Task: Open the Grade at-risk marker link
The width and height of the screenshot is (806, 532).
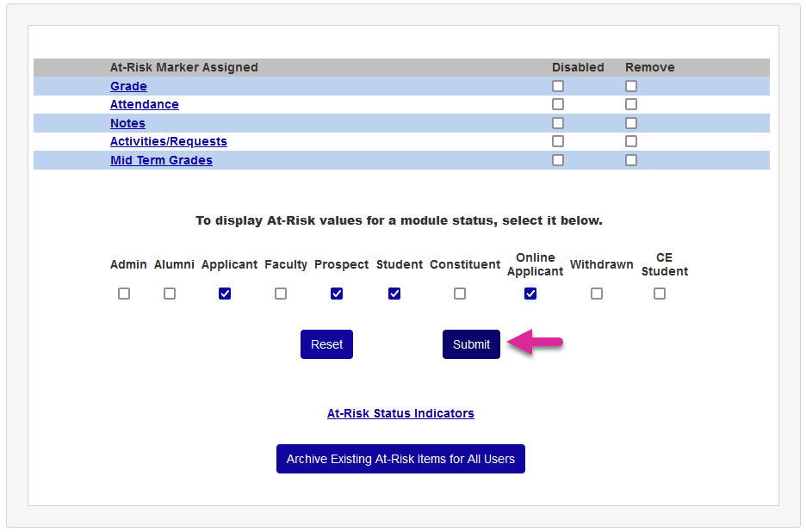Action: tap(128, 86)
